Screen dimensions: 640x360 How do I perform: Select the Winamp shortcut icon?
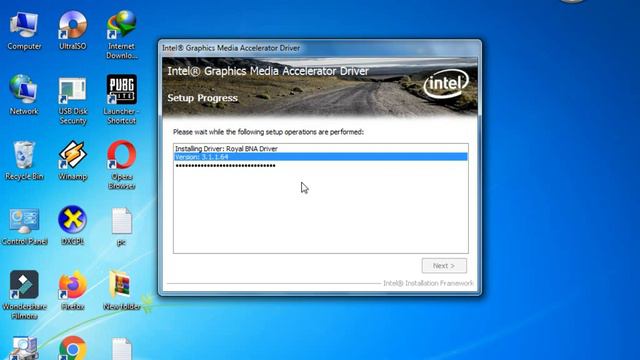[73, 160]
